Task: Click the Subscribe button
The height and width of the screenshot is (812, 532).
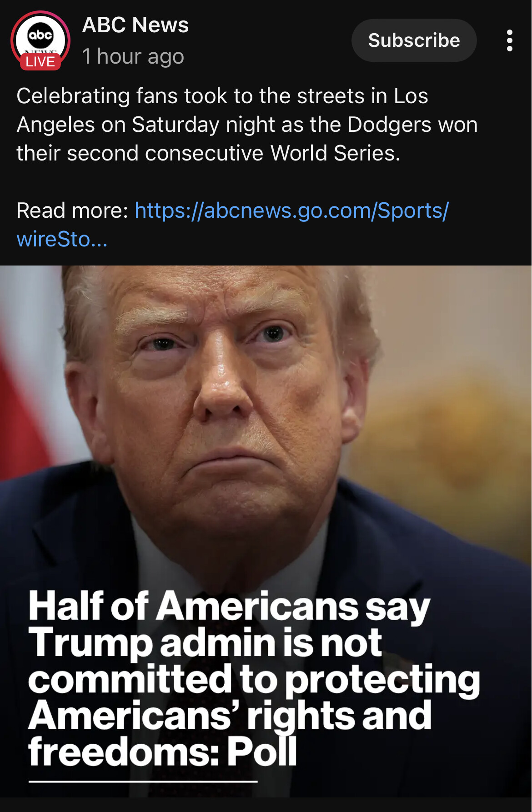Action: 414,40
